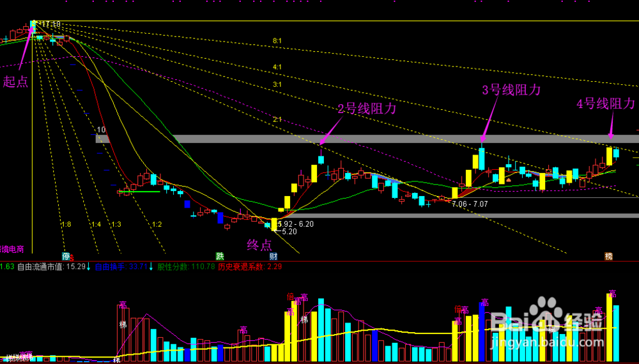Screen dimensions: 639x364
Task: Click the green 跌 badge icon
Action: (x=220, y=255)
